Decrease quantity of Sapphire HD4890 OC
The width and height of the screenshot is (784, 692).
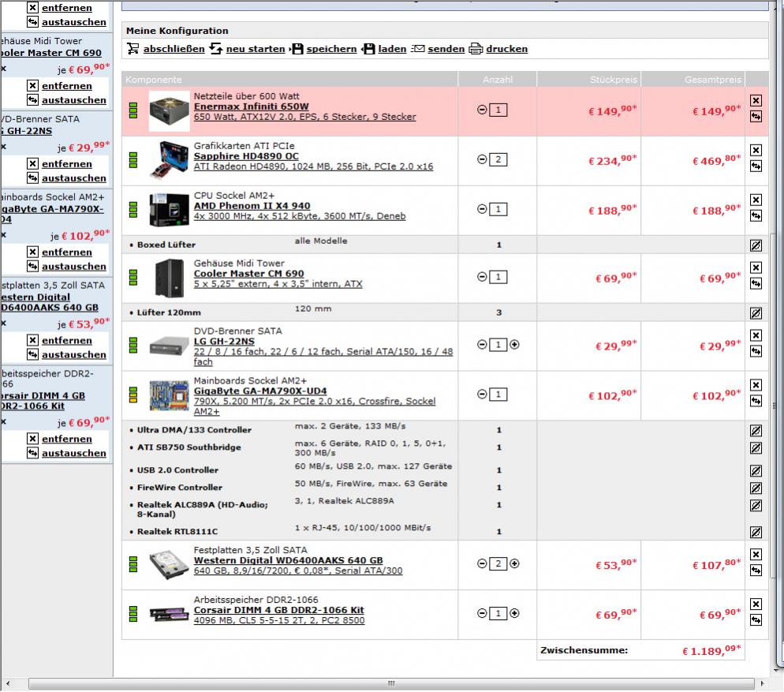pos(482,159)
